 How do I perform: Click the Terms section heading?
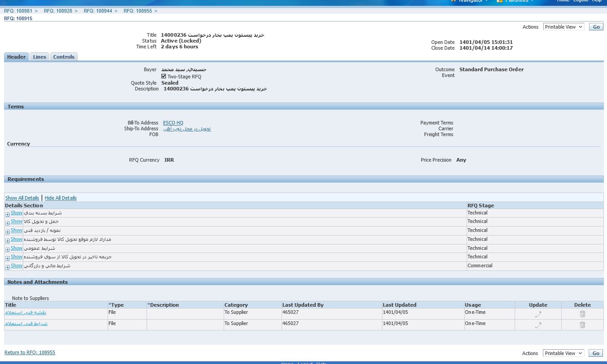(16, 107)
